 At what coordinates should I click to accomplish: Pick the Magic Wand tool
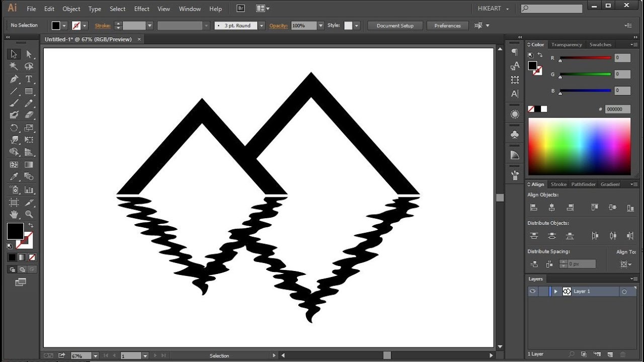click(x=14, y=66)
